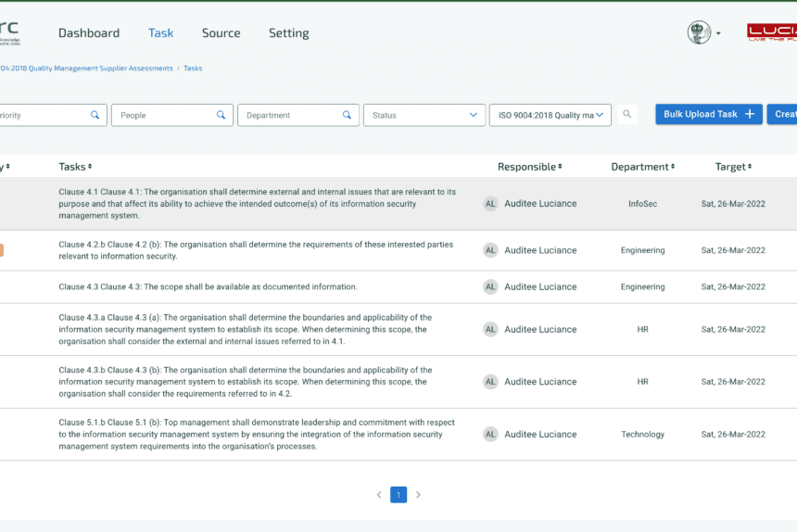Viewport: 797px width, 532px height.
Task: Click the magnifier icon beside ISO filter
Action: click(x=627, y=114)
